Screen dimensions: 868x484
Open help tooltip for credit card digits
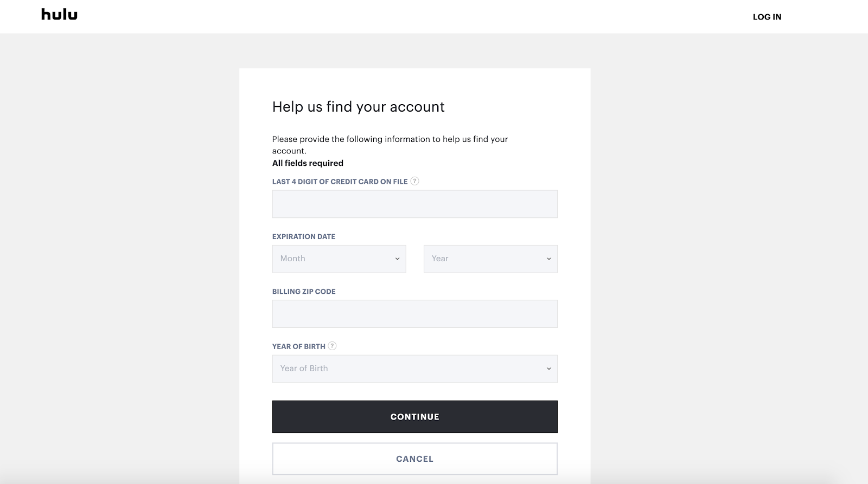pyautogui.click(x=414, y=181)
